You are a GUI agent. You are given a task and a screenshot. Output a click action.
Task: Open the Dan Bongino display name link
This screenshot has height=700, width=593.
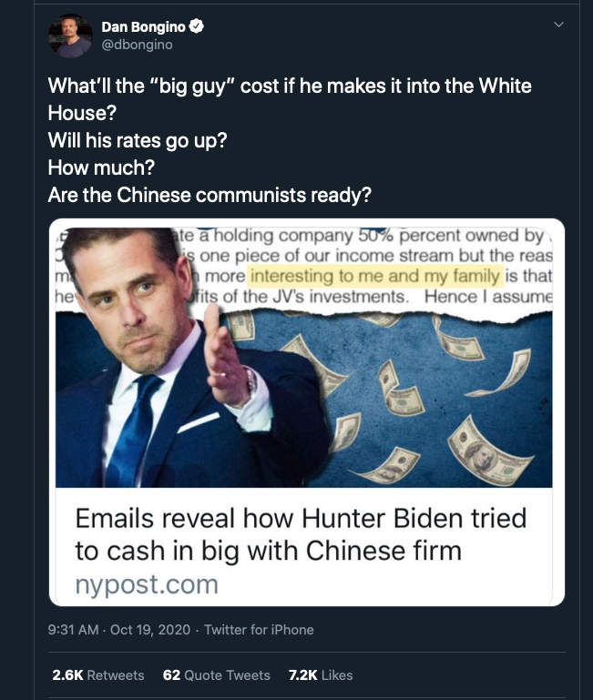click(x=144, y=26)
